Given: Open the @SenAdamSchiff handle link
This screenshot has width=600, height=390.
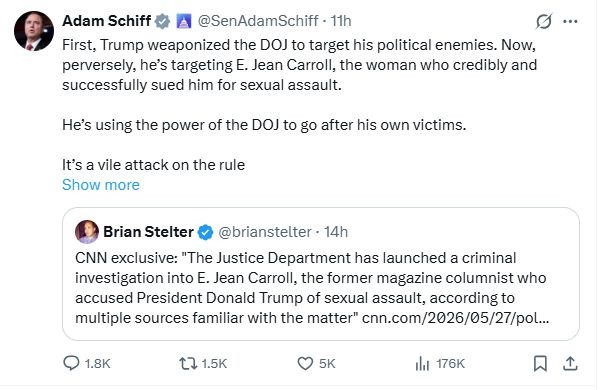Looking at the screenshot, I should (x=258, y=21).
